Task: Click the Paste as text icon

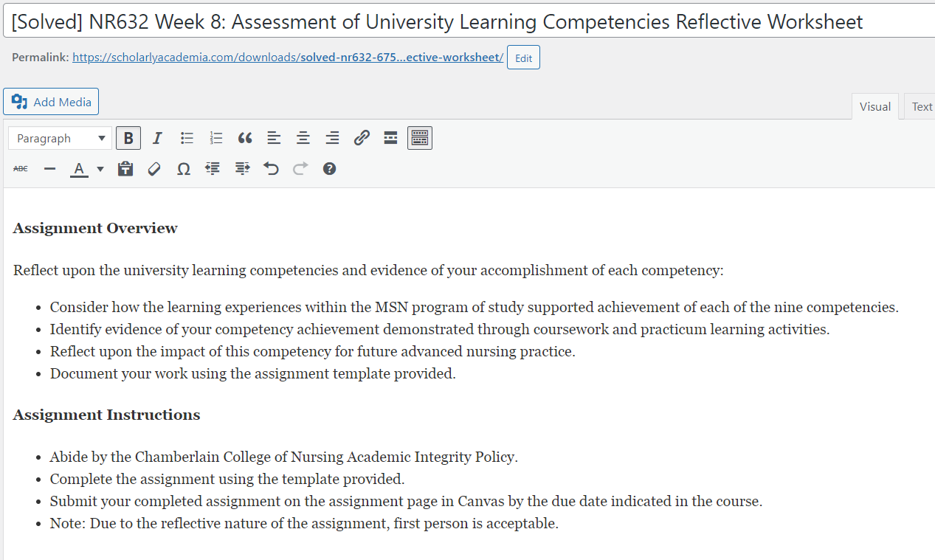Action: [x=125, y=169]
